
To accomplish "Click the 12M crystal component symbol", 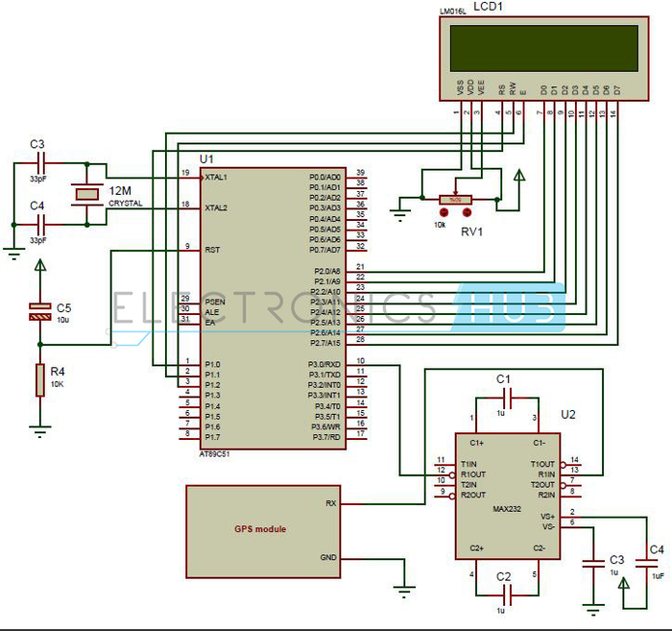I will (x=87, y=195).
